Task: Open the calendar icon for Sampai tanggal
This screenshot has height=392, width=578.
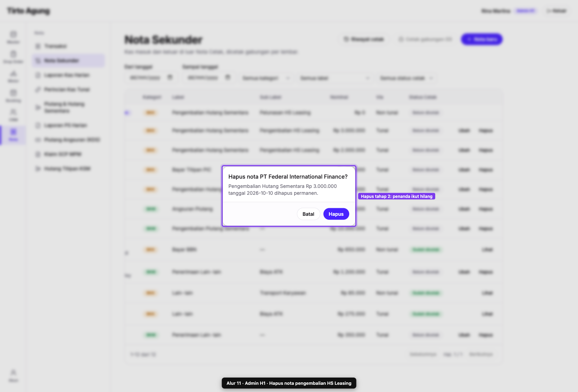Action: pyautogui.click(x=227, y=77)
